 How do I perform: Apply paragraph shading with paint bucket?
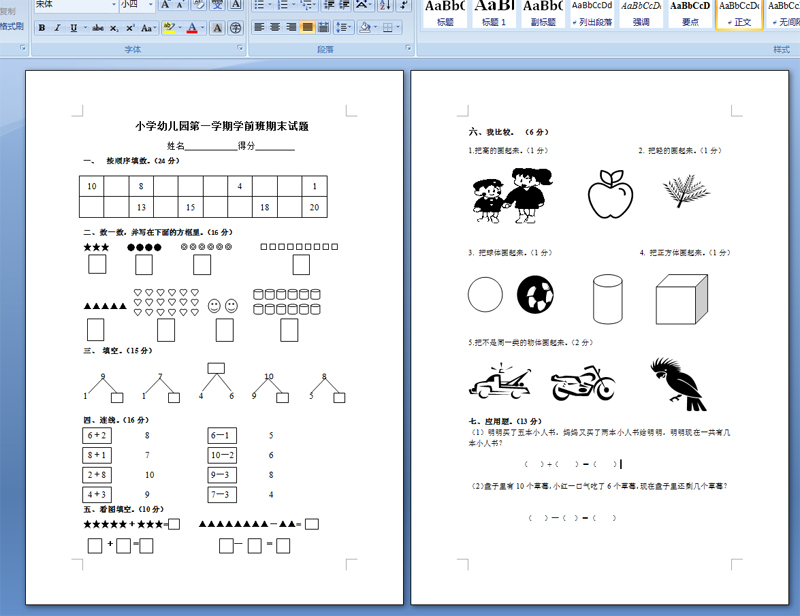click(364, 28)
